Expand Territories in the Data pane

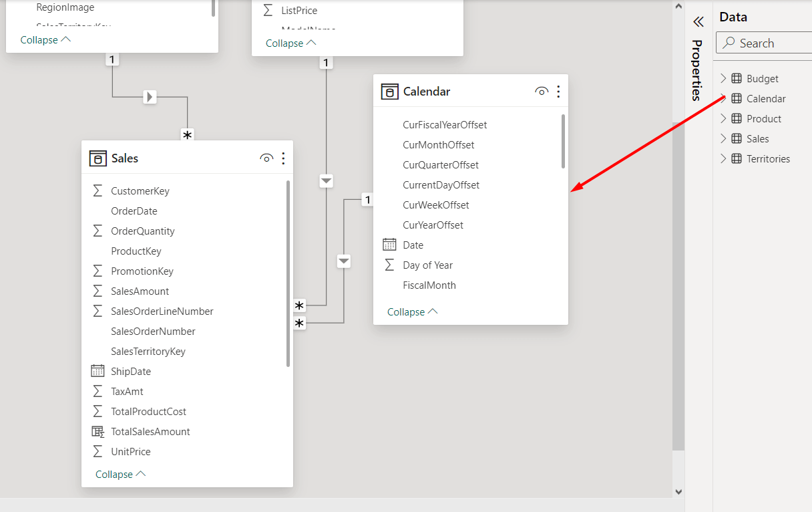723,158
